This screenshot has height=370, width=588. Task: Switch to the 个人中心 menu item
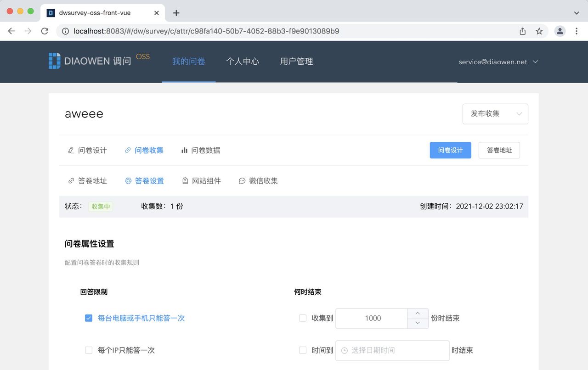(x=243, y=61)
